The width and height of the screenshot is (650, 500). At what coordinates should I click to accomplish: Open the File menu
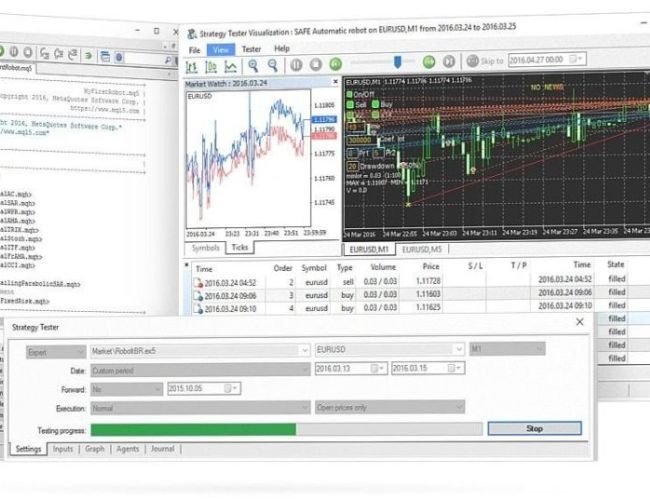(194, 50)
